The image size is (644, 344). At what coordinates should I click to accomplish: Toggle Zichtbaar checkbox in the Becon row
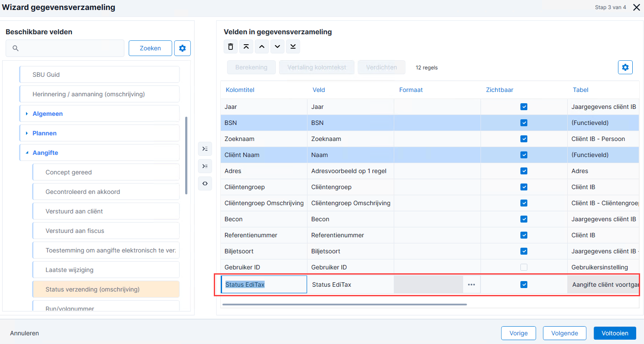524,219
